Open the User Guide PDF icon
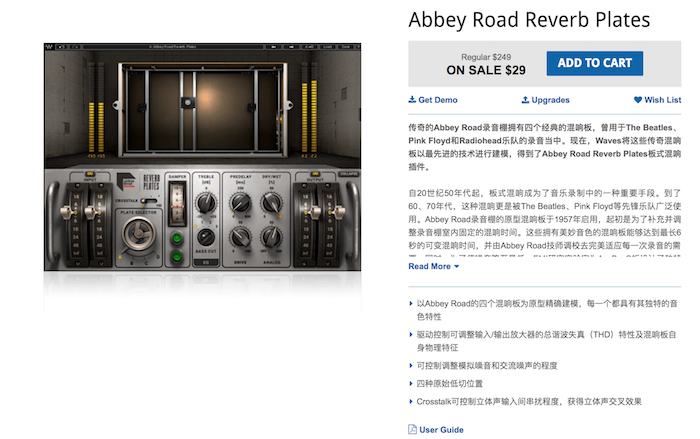Screen dimensions: 700x439 click(x=412, y=429)
